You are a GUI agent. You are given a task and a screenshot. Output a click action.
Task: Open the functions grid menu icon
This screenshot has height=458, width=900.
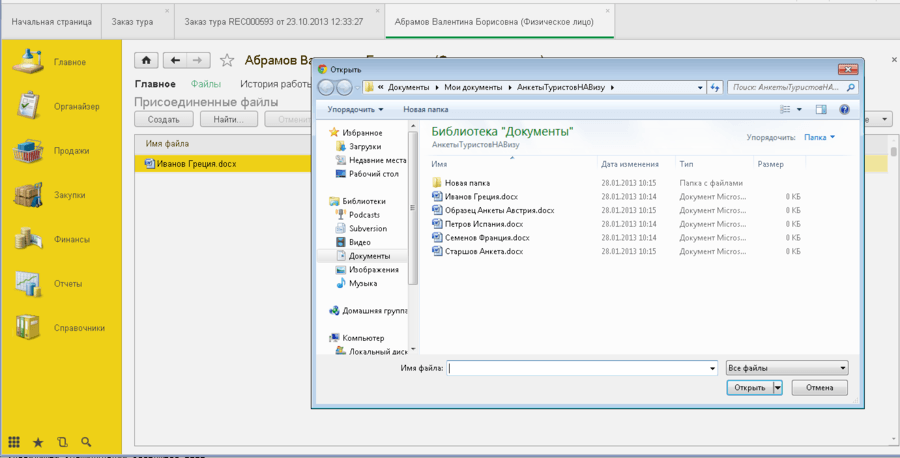14,442
